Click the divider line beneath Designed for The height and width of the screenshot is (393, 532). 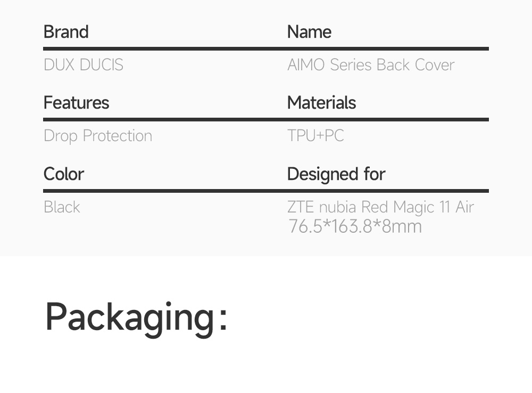(387, 190)
